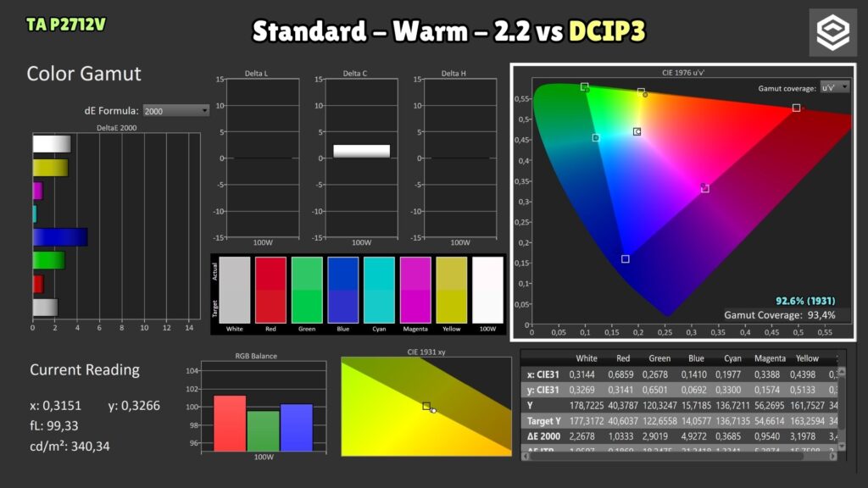Screen dimensions: 868x488
Task: Click the ΔE 2000 row label
Action: coord(543,436)
